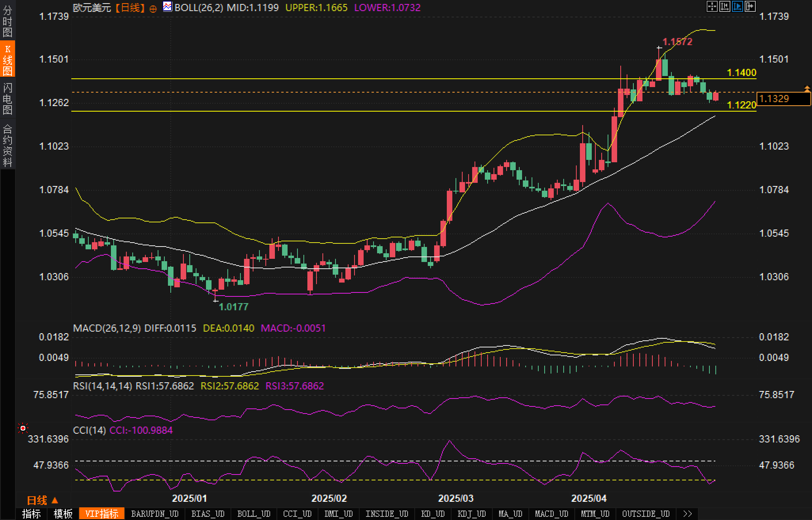Select the K线图 side tab
Image resolution: width=812 pixels, height=520 pixels.
click(x=8, y=59)
